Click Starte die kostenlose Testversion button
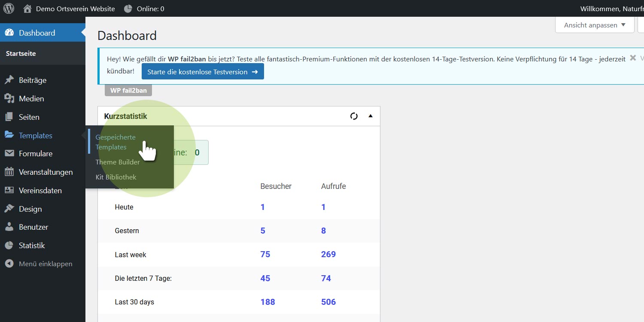This screenshot has height=322, width=644. click(203, 72)
